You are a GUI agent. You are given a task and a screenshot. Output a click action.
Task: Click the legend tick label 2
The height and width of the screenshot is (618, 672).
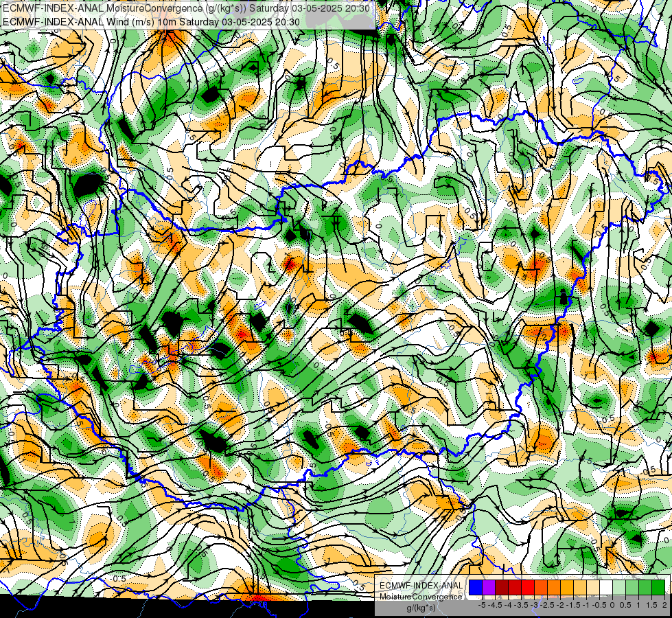tap(664, 605)
